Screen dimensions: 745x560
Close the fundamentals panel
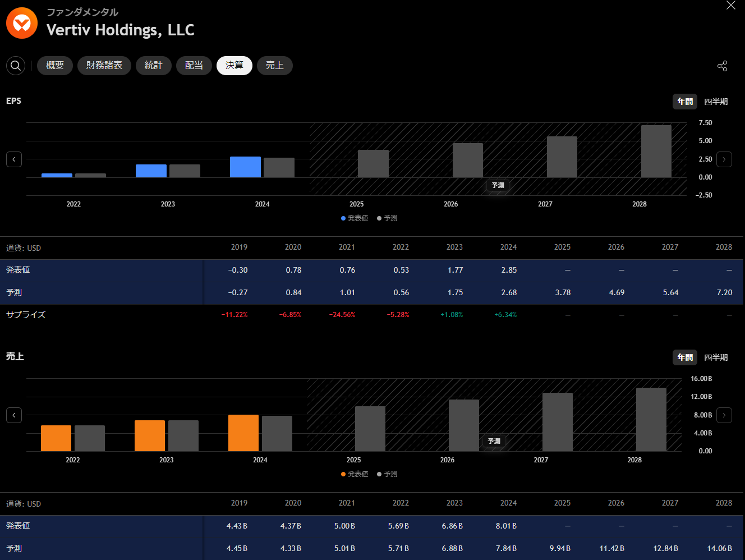pyautogui.click(x=731, y=6)
